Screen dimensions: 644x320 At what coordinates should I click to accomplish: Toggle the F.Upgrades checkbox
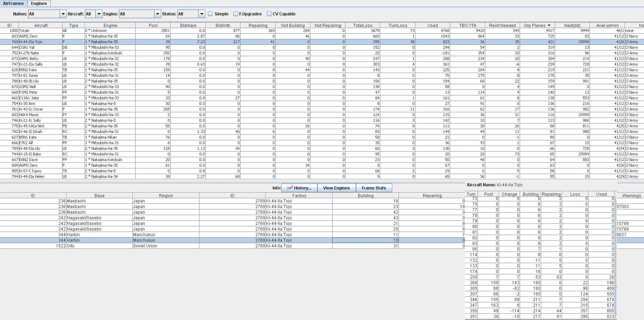click(236, 14)
